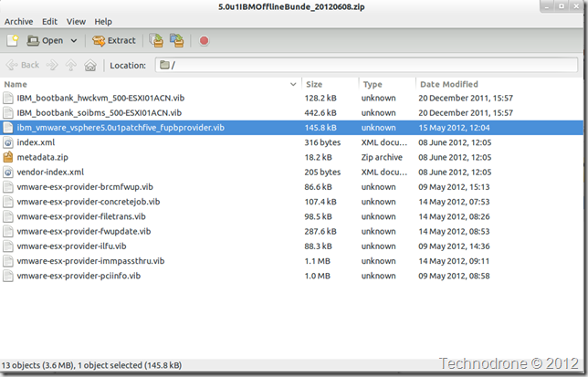Click file icon of vmware-esx-provider-filetrans.vib
This screenshot has width=588, height=377.
click(x=8, y=216)
